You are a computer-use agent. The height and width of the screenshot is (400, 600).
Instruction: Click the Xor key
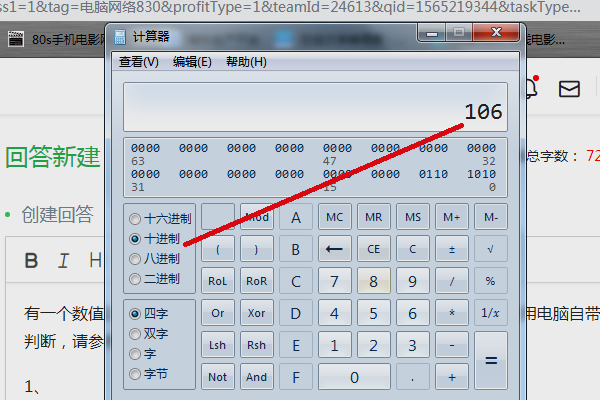pyautogui.click(x=257, y=313)
